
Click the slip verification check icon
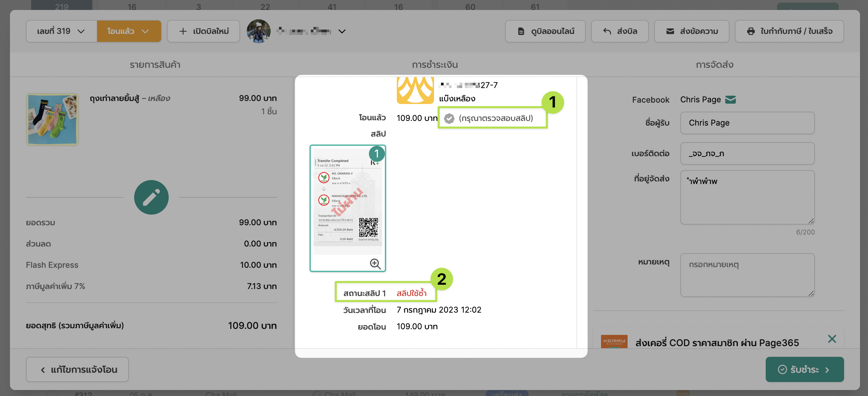(x=449, y=119)
